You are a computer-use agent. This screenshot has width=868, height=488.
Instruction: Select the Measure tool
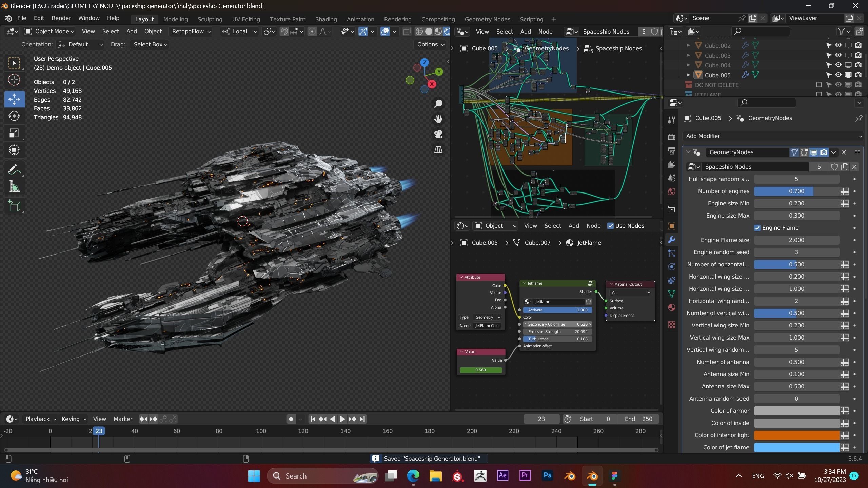14,186
